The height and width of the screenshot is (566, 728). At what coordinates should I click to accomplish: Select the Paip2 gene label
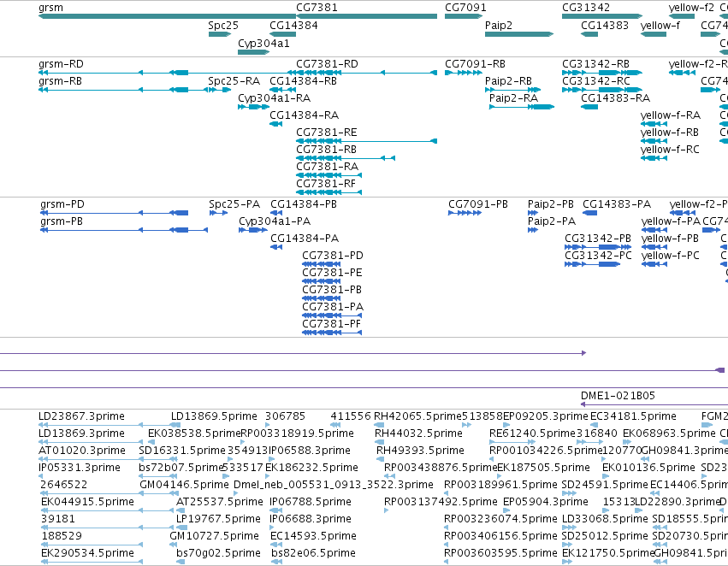(498, 25)
